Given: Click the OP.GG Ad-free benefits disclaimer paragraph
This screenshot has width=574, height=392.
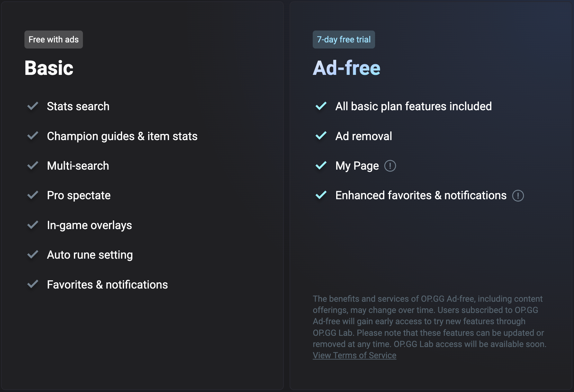Looking at the screenshot, I should [x=429, y=321].
